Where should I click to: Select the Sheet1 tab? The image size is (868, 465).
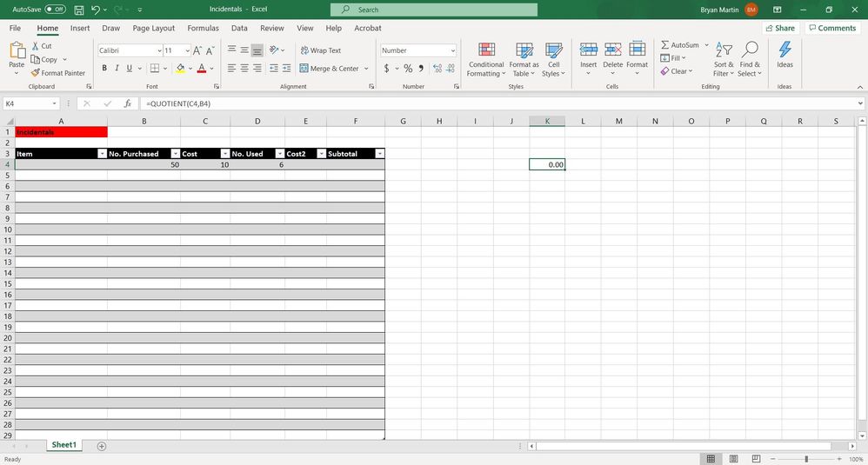click(63, 445)
